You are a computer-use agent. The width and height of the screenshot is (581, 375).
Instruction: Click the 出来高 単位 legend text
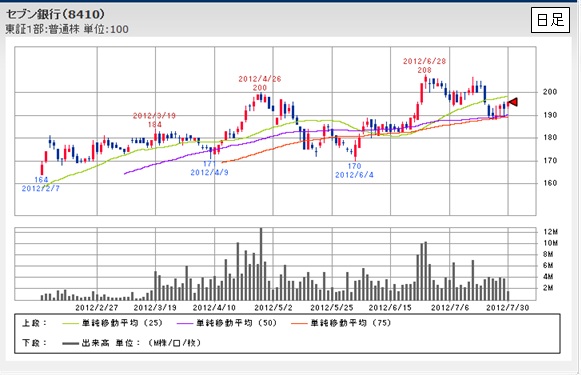(141, 343)
